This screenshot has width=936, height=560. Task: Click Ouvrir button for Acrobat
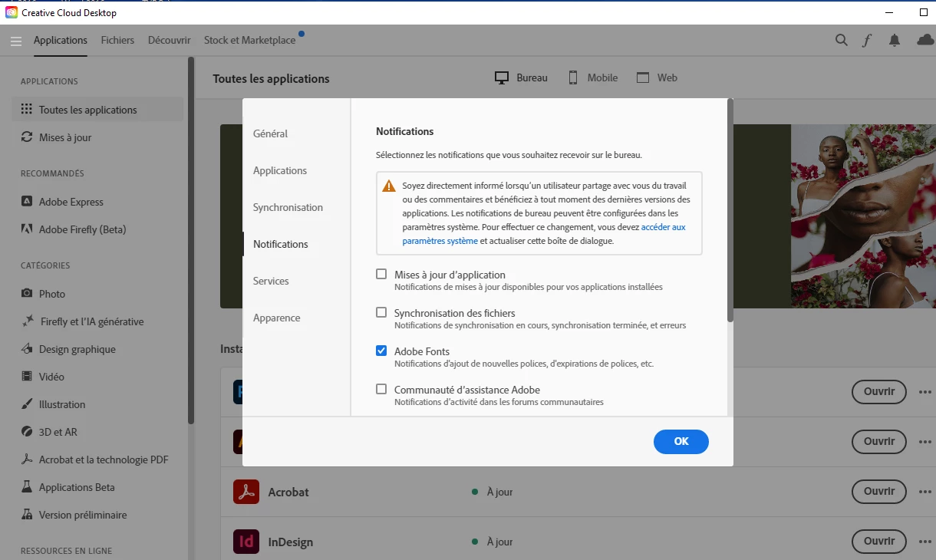[879, 492]
